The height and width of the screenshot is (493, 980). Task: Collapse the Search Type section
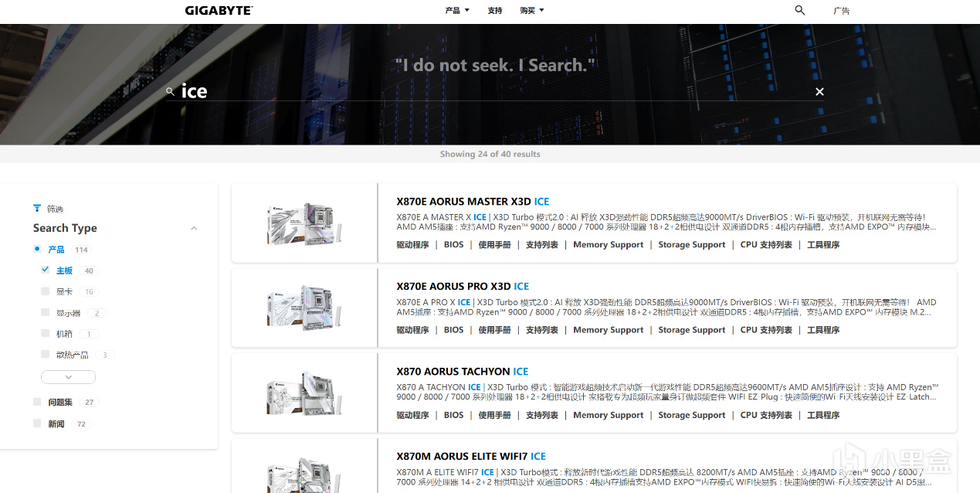click(194, 228)
